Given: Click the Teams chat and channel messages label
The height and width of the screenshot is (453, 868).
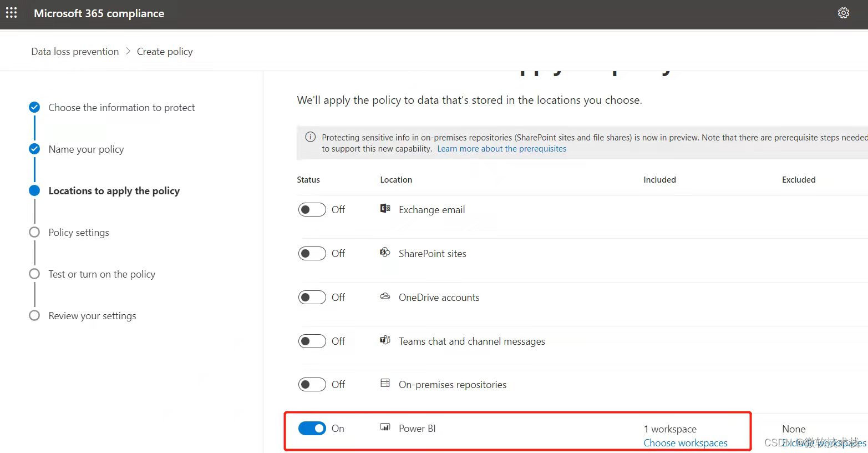Looking at the screenshot, I should tap(472, 341).
